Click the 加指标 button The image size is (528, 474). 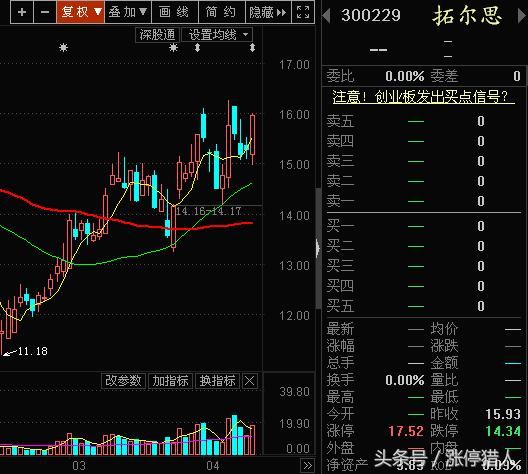pyautogui.click(x=170, y=381)
